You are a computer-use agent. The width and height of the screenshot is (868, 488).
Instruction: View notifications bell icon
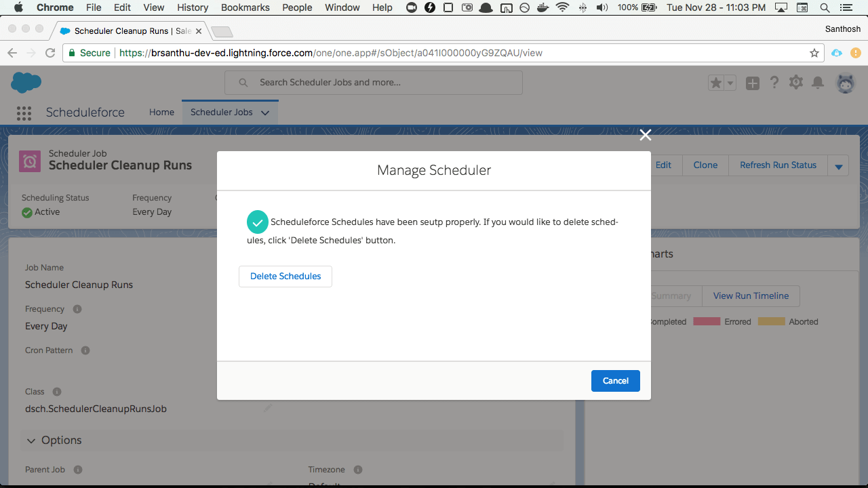pos(818,83)
